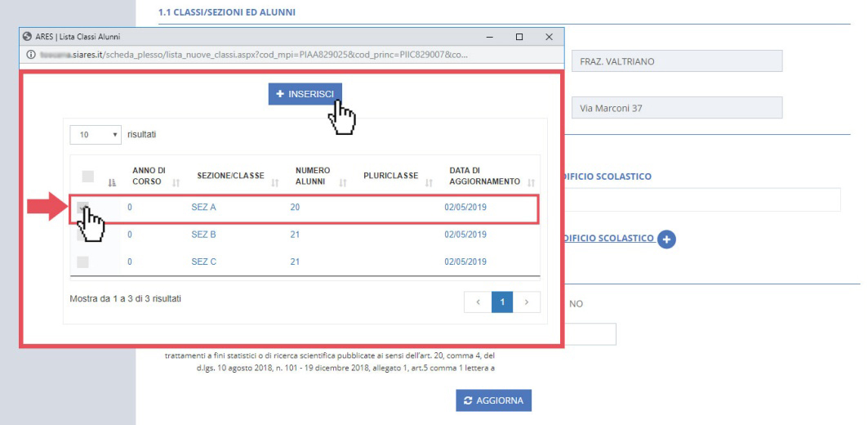Go to next page with right chevron
This screenshot has width=868, height=425.
pyautogui.click(x=527, y=302)
